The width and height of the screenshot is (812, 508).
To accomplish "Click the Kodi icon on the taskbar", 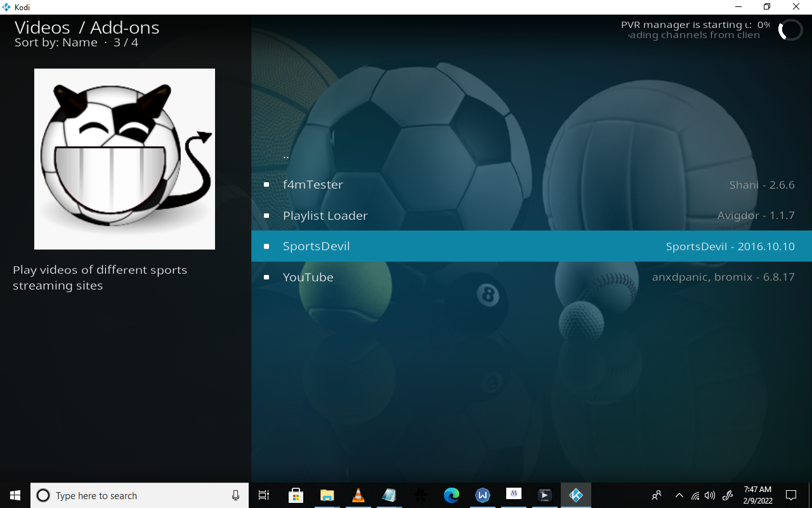I will click(576, 495).
